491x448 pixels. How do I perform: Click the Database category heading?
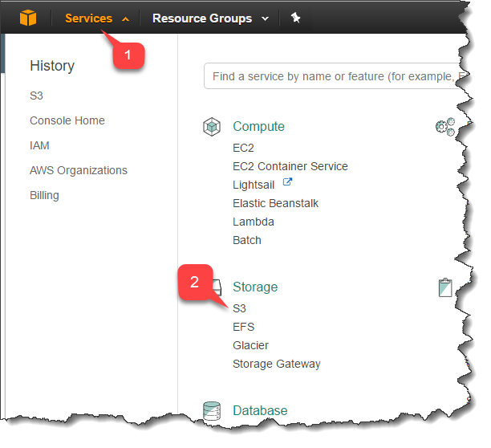tap(260, 411)
